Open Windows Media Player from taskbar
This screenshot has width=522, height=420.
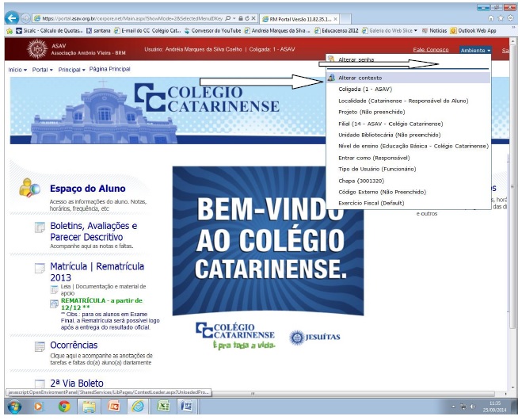39,407
